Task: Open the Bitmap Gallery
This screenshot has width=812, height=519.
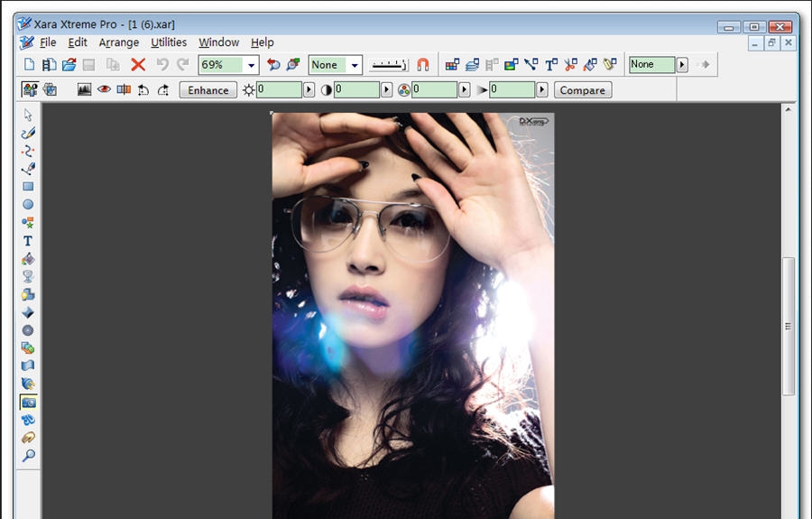Action: [x=512, y=64]
